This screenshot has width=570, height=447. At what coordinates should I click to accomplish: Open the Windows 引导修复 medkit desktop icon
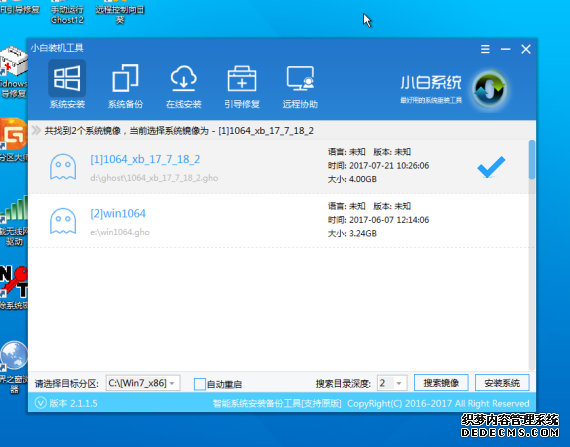click(13, 72)
